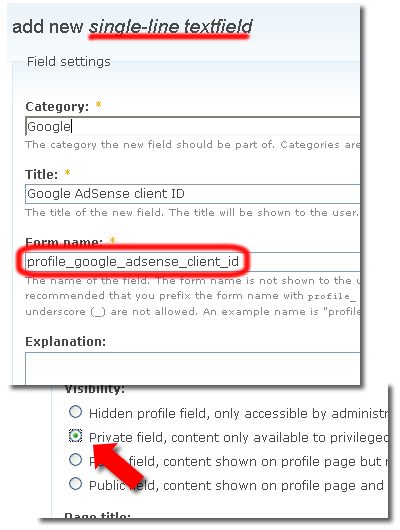Click the add new single-line textfield heading
This screenshot has height=530, width=400.
tap(133, 27)
